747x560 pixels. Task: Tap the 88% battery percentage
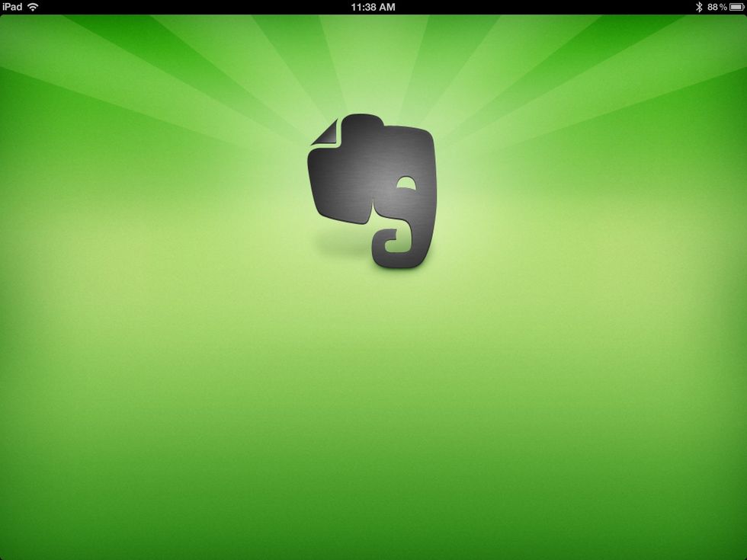pos(717,7)
